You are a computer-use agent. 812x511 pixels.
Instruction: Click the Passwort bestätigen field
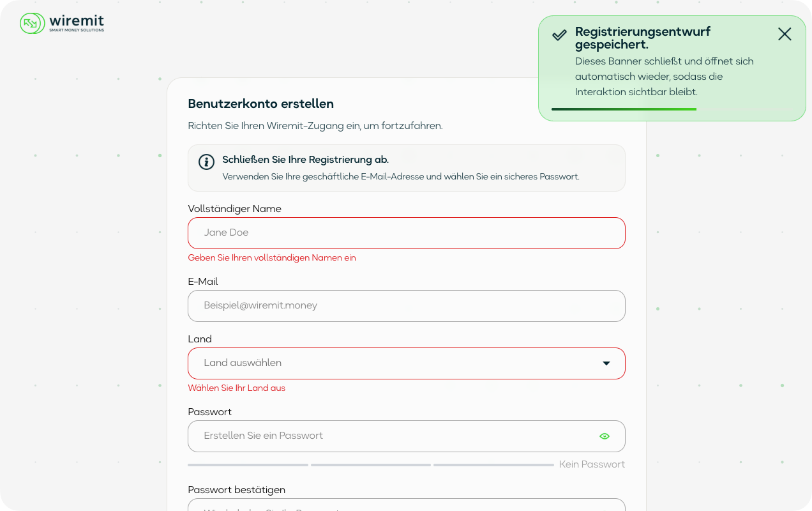pos(407,505)
